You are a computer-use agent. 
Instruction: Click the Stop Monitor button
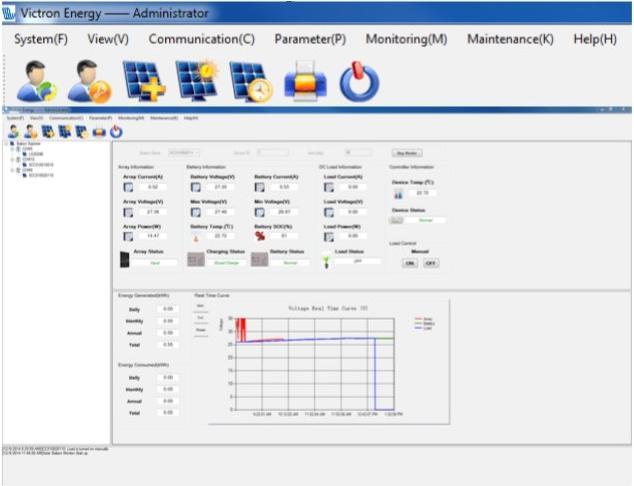click(408, 153)
